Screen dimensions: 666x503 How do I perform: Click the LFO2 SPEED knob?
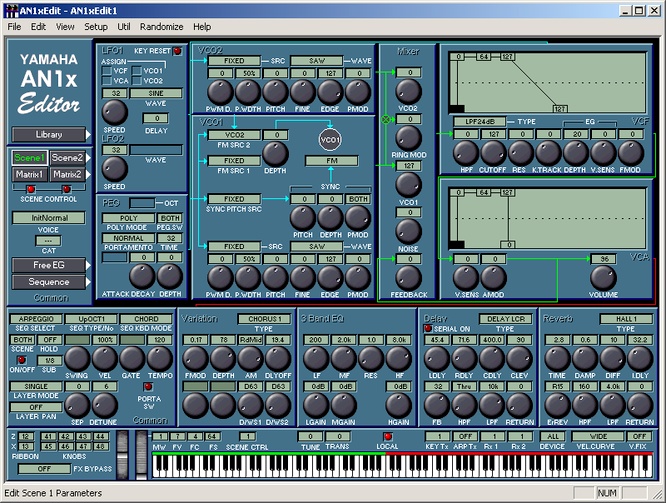pos(115,169)
